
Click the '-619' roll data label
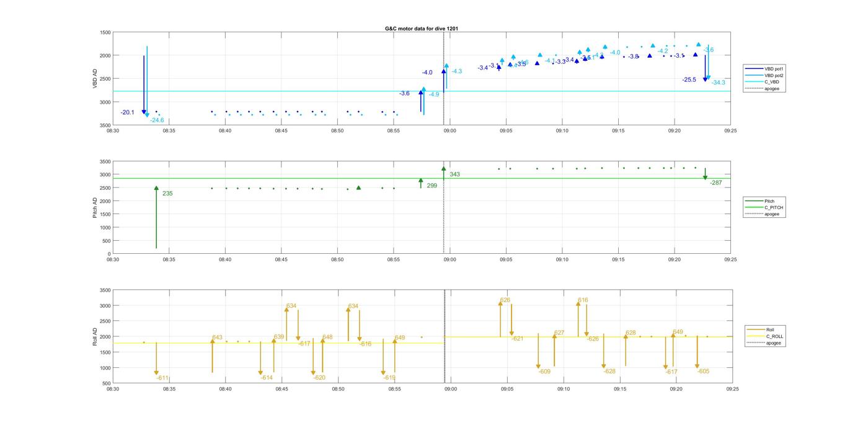click(x=389, y=378)
